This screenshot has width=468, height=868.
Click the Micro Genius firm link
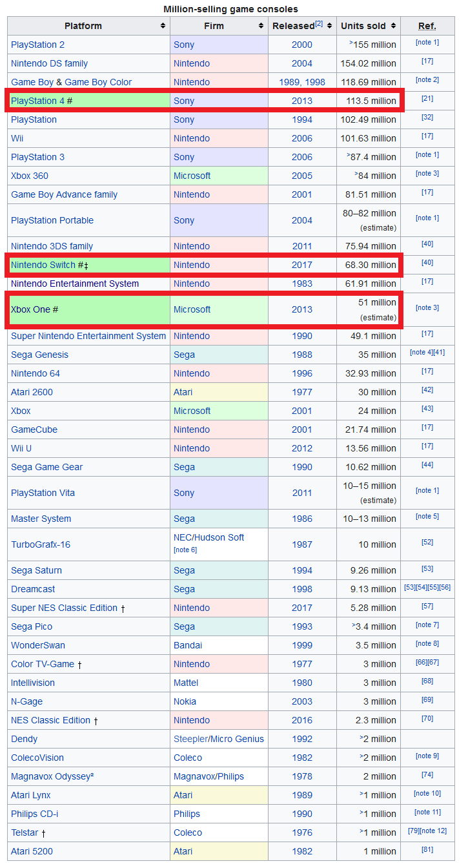[x=237, y=739]
